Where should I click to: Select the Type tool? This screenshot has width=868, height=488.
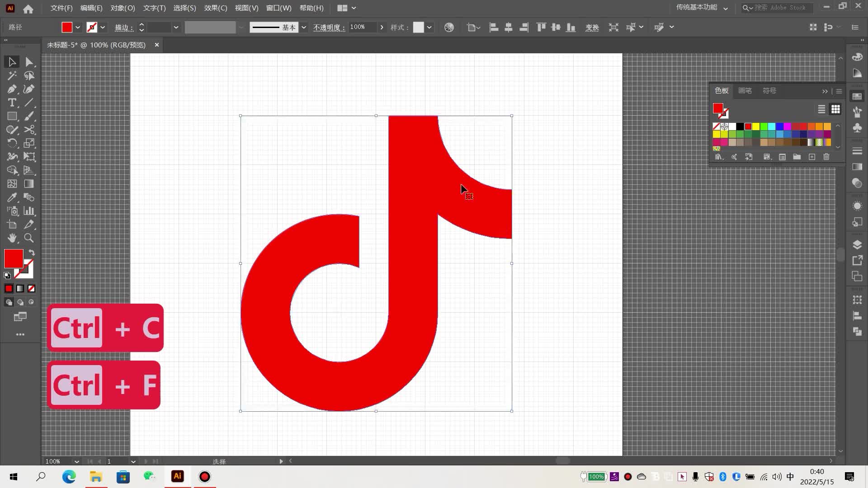(x=12, y=103)
